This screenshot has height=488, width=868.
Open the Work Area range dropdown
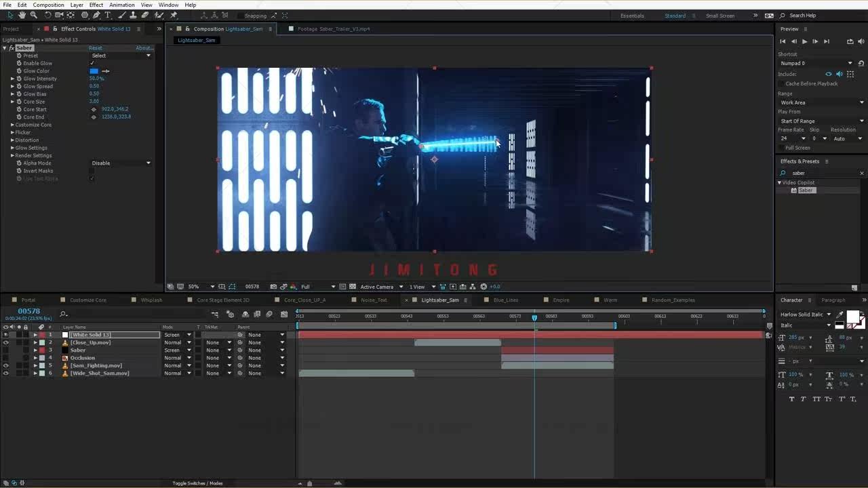tap(821, 102)
